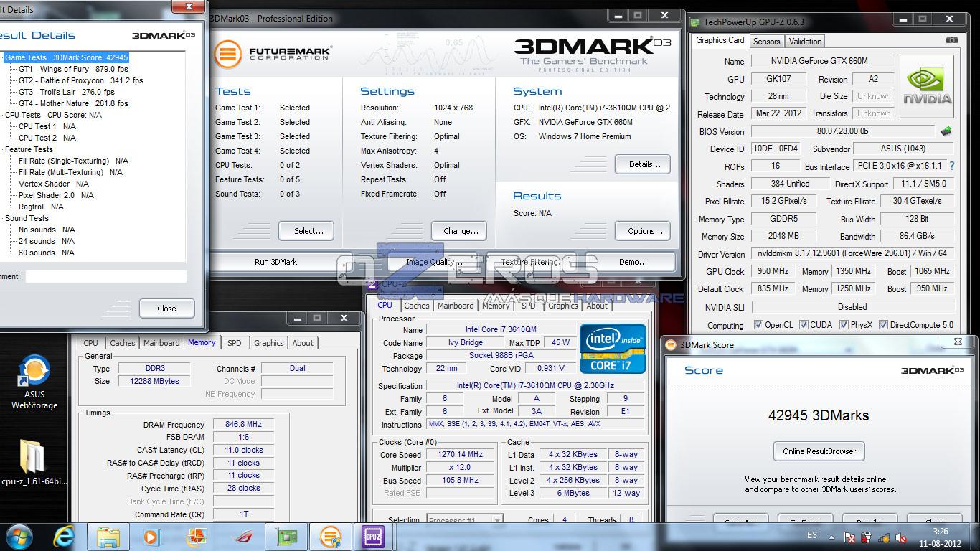Viewport: 980px width, 551px height.
Task: Click the taskbar clock showing 3:26
Action: [x=941, y=537]
